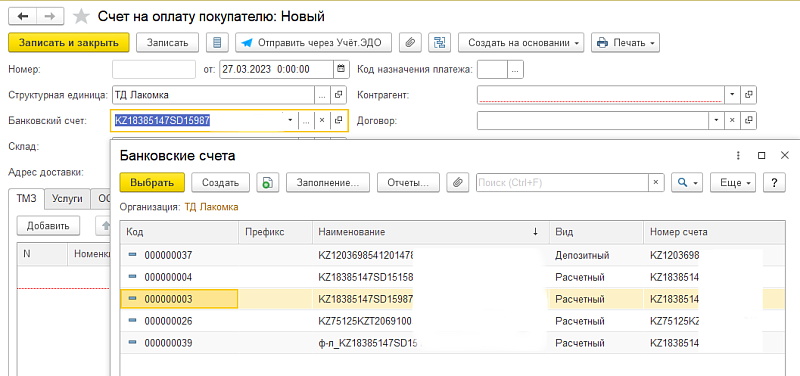Open the document movements report icon

pos(217,43)
